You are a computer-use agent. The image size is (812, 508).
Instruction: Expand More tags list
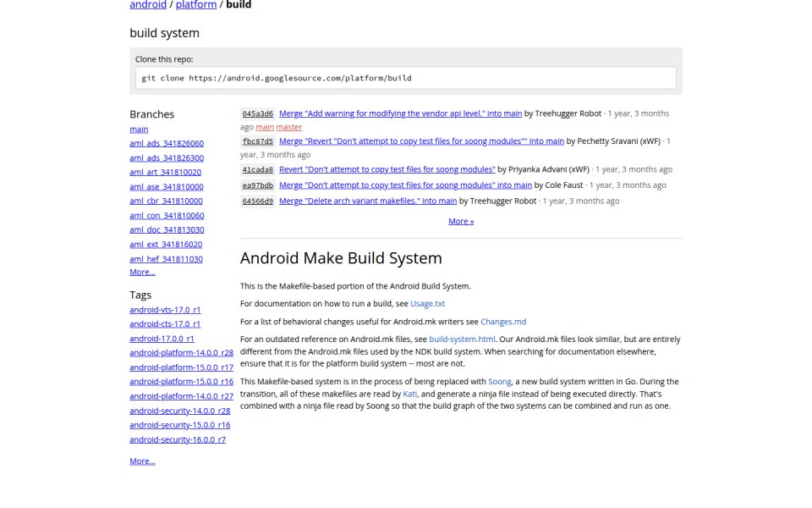(142, 461)
